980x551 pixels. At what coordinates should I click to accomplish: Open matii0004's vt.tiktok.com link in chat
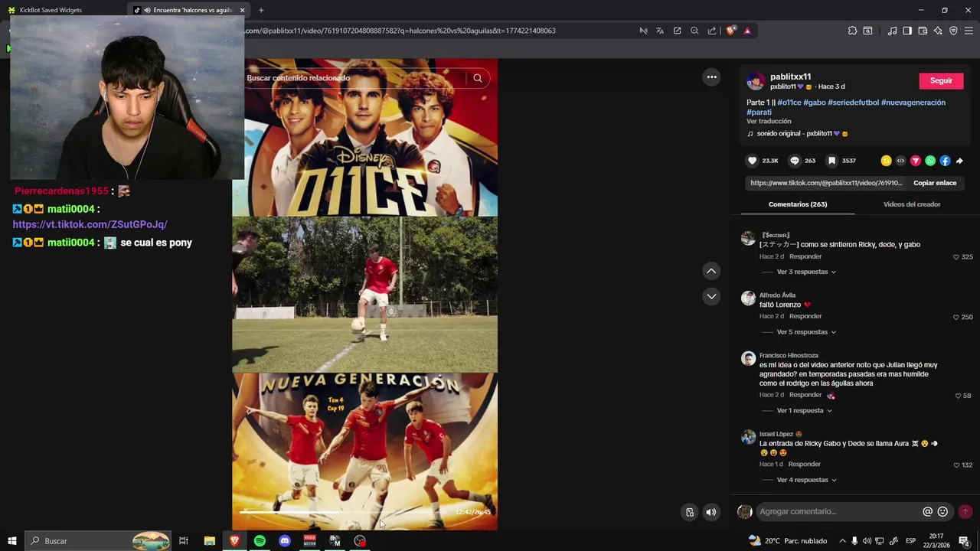(x=90, y=224)
